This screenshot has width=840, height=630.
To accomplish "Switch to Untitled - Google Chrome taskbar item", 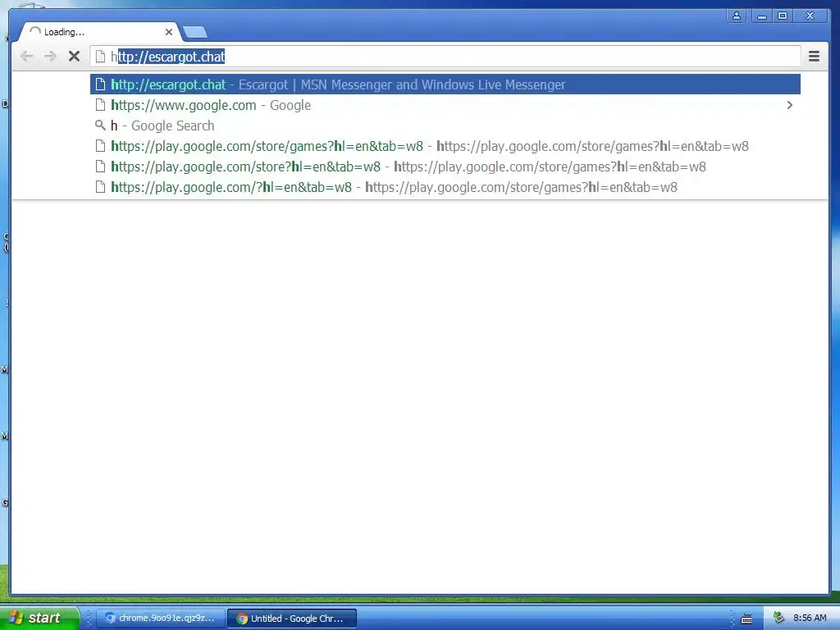I will [291, 619].
